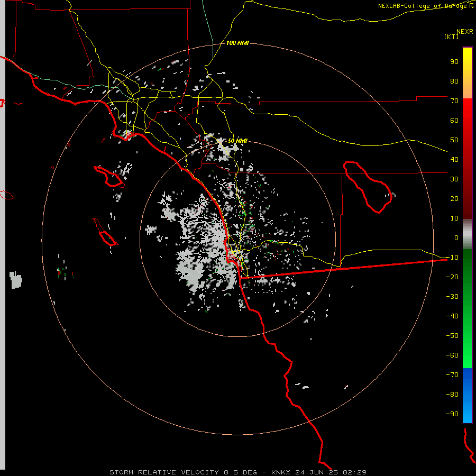
Task: Click the -40 value on velocity scale
Action: (x=452, y=316)
